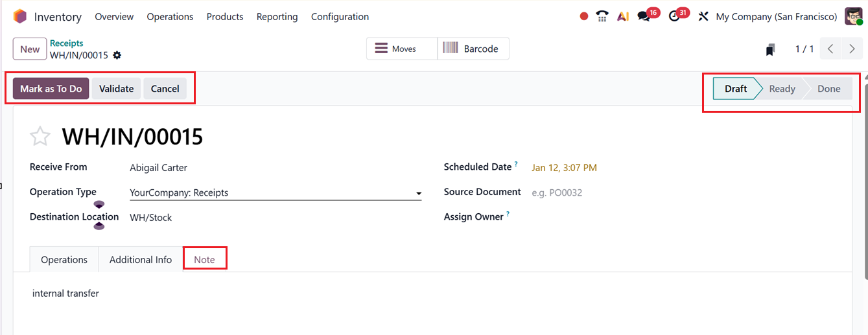
Task: Select the Ready stage in status bar
Action: click(782, 89)
